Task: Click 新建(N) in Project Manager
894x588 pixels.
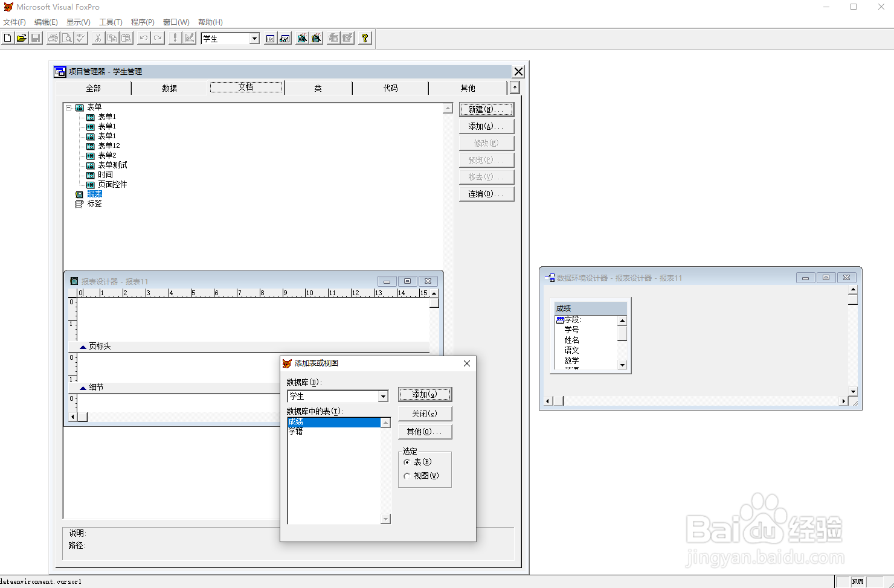Action: (x=486, y=109)
